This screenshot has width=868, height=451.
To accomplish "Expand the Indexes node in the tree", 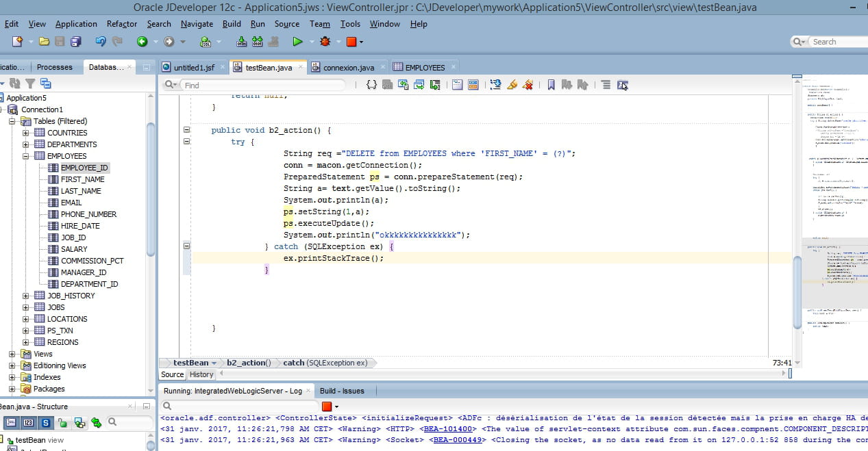I will pos(12,377).
